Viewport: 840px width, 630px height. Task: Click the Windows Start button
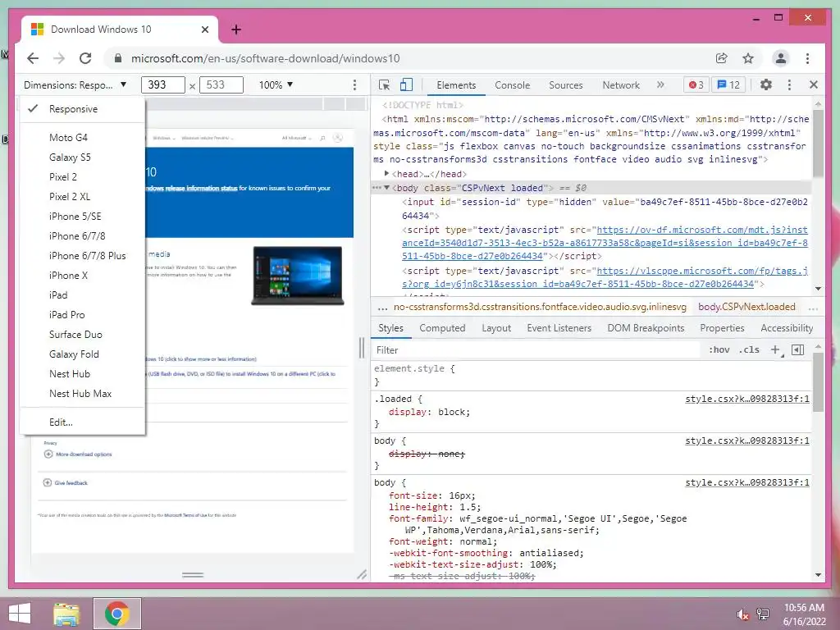tap(20, 614)
